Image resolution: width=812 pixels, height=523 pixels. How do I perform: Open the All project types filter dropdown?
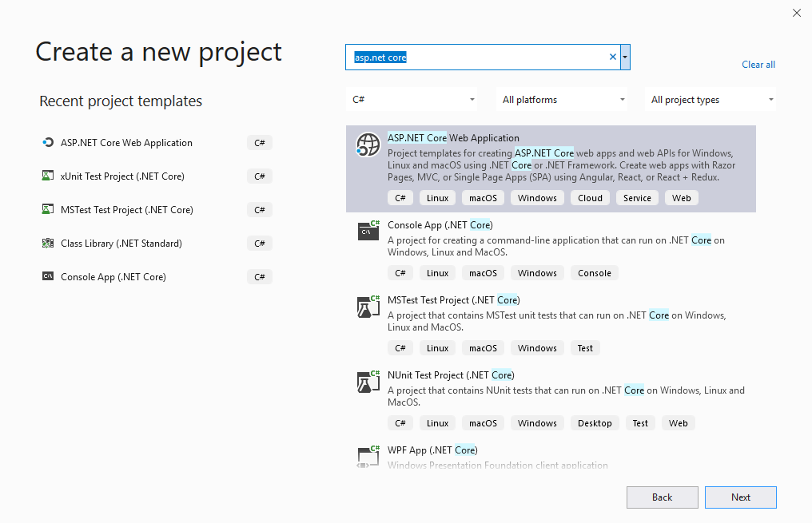[710, 99]
